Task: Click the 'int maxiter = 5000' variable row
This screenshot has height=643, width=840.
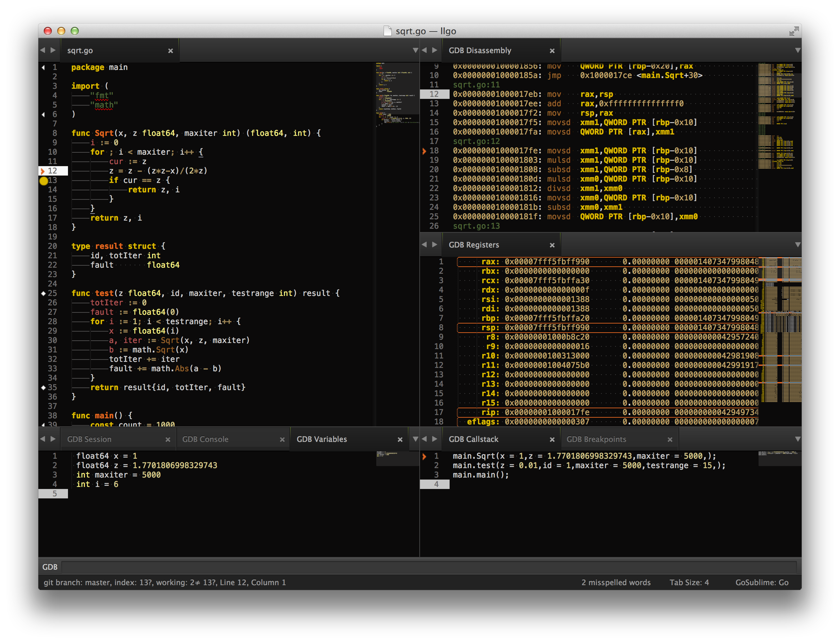Action: coord(118,475)
